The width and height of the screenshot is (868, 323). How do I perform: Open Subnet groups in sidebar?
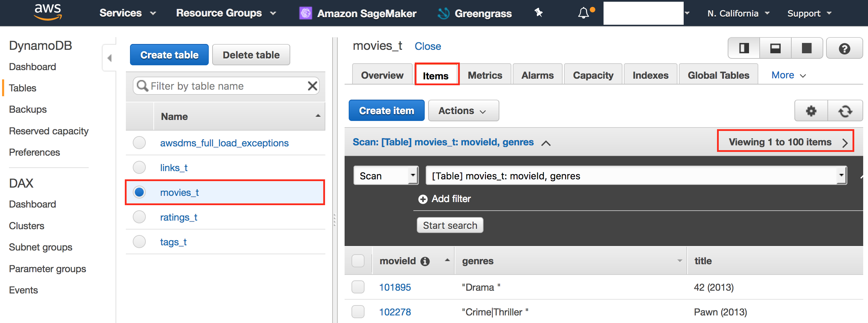41,247
